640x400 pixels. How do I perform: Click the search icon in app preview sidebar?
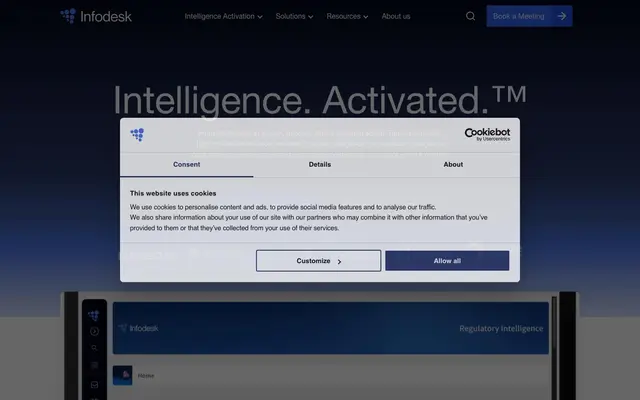coord(94,348)
